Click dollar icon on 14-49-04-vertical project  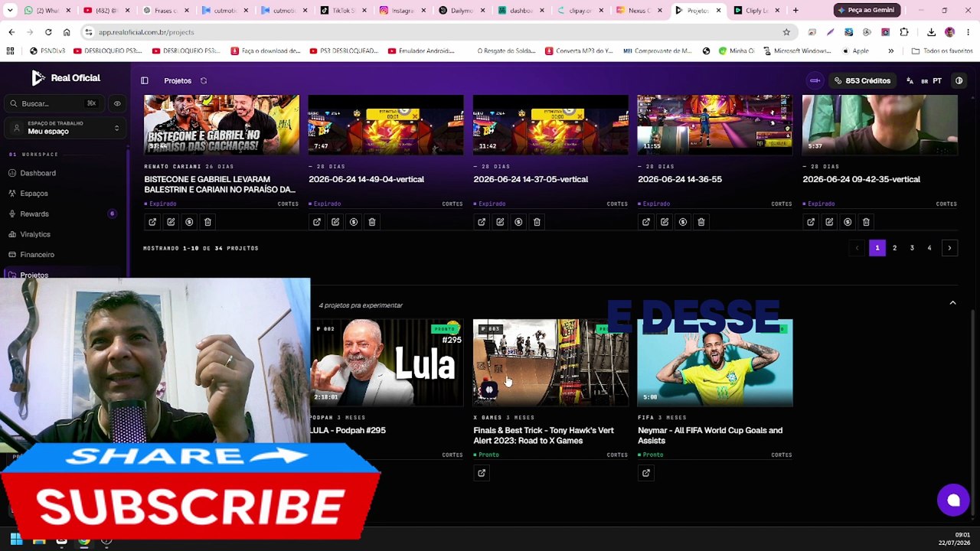click(x=354, y=222)
